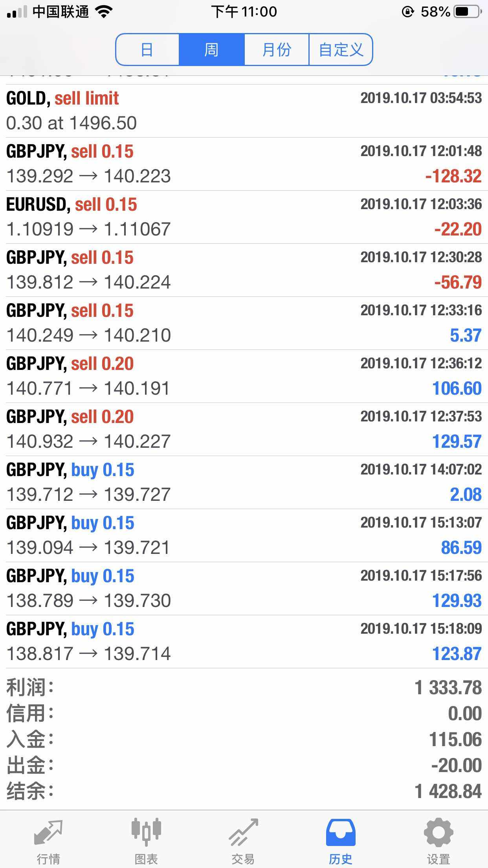Open GBPJPY buy trade with 86.59 profit
The width and height of the screenshot is (488, 868).
pyautogui.click(x=244, y=535)
